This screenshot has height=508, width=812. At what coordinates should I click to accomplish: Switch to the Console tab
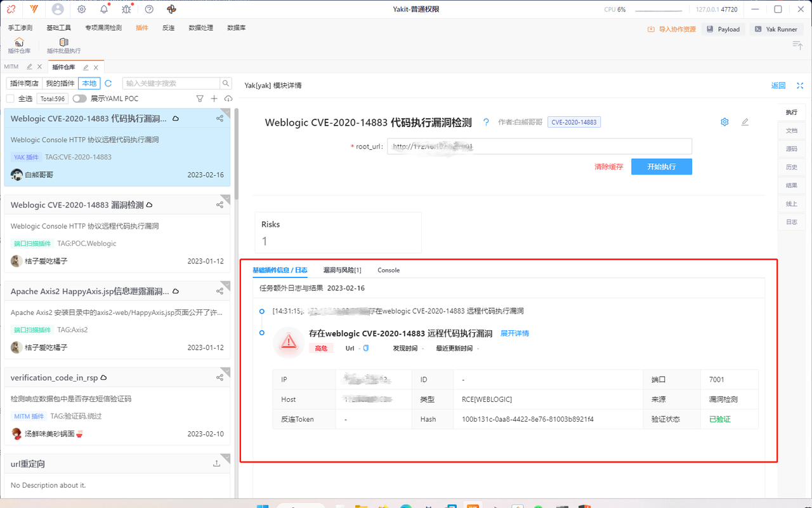(x=389, y=270)
